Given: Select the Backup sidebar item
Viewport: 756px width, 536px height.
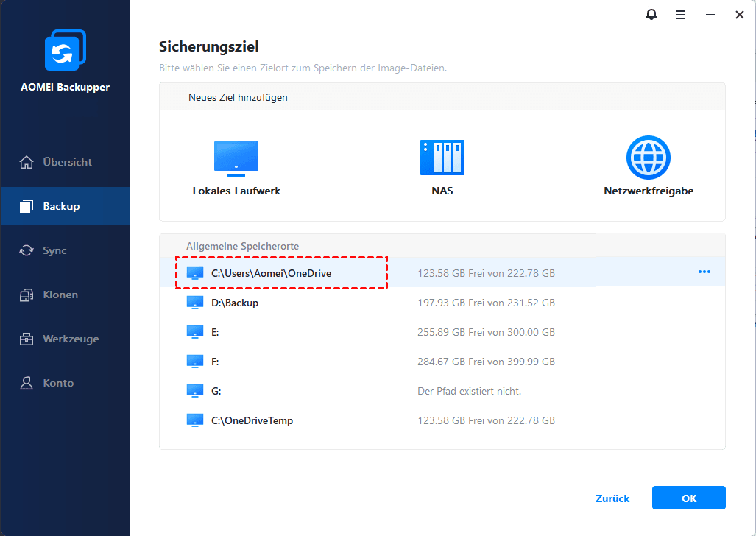Looking at the screenshot, I should tap(65, 206).
